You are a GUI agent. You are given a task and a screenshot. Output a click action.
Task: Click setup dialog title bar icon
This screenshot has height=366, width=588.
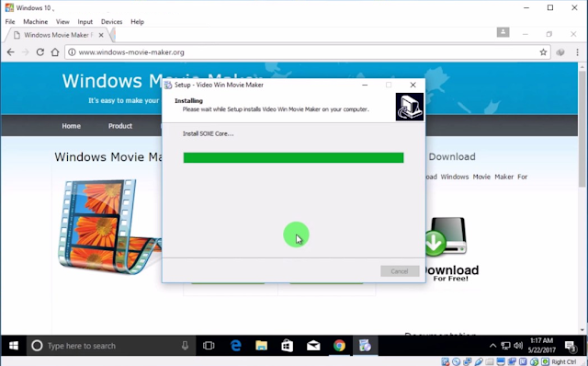168,86
